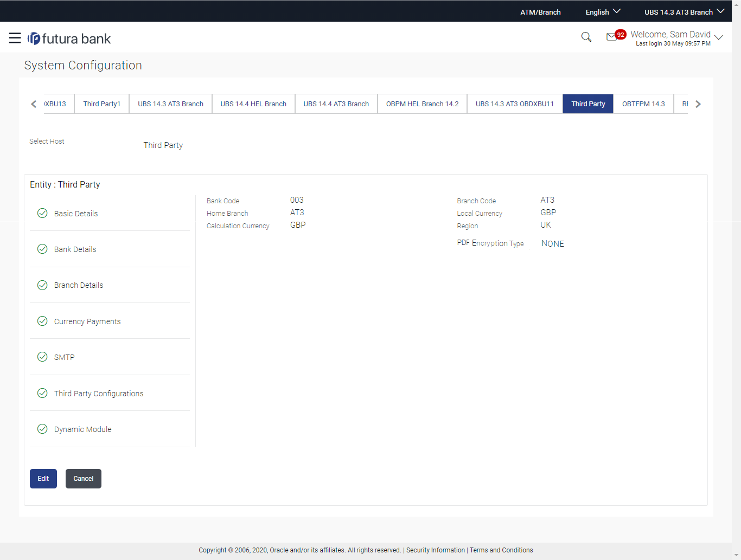This screenshot has width=741, height=560.
Task: Expand the English language dropdown
Action: (603, 12)
